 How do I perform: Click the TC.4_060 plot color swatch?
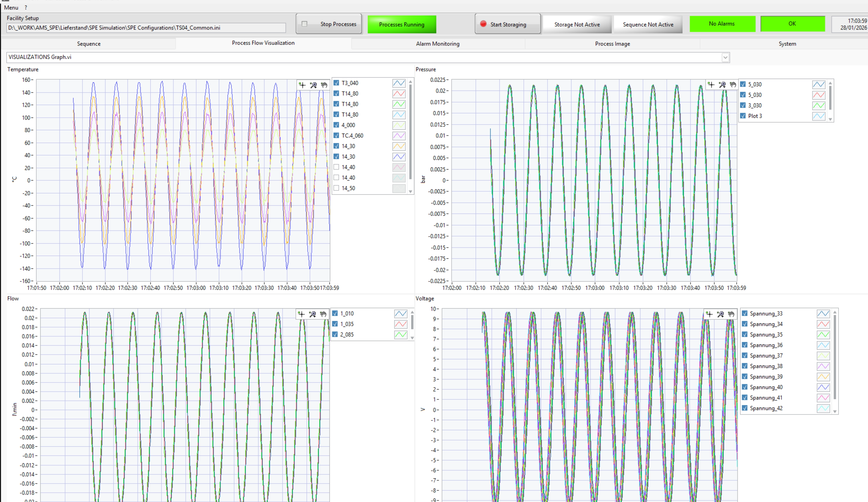point(399,136)
